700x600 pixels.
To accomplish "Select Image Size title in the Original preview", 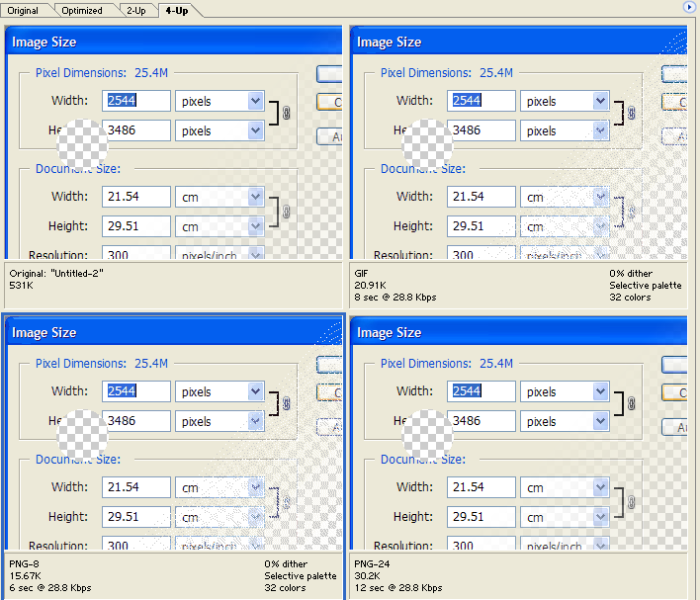I will pos(44,42).
